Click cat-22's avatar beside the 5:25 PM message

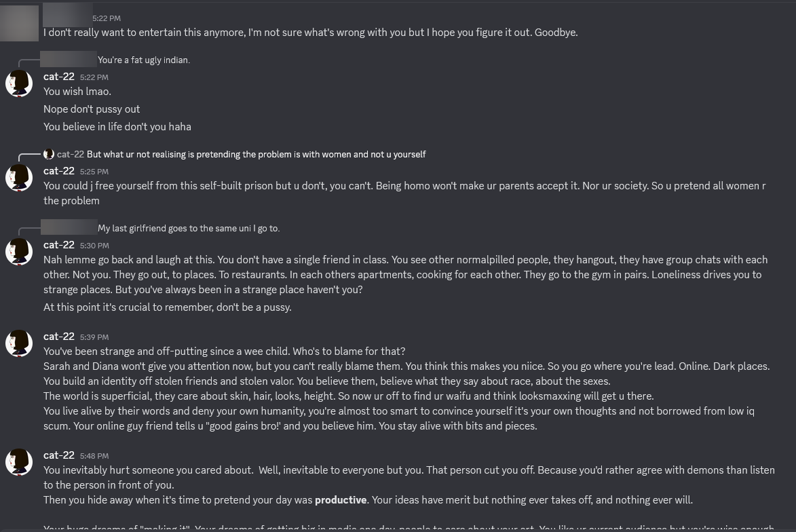19,178
